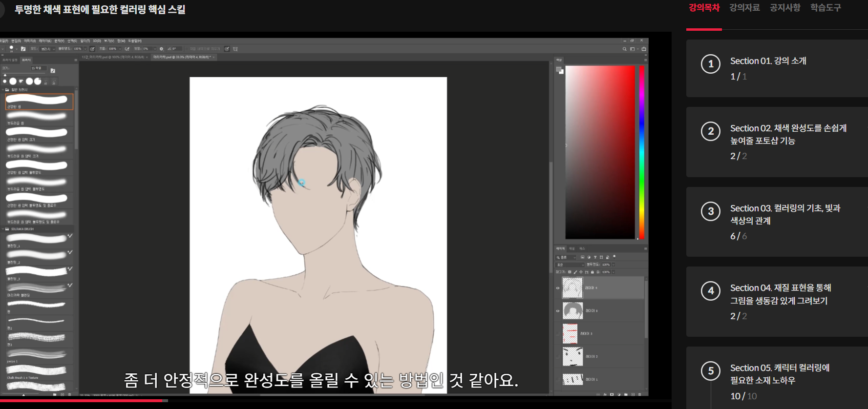This screenshot has width=868, height=409.
Task: Toggle layer filter on/off switch
Action: pyautogui.click(x=614, y=257)
